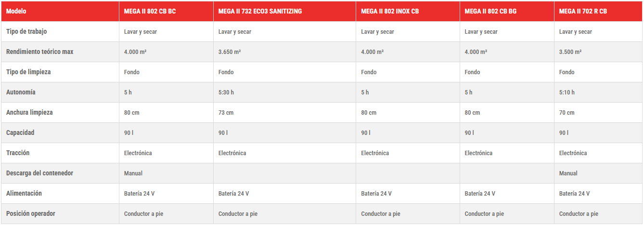Choose the MEGA II 802 CB BG header

tap(490, 11)
